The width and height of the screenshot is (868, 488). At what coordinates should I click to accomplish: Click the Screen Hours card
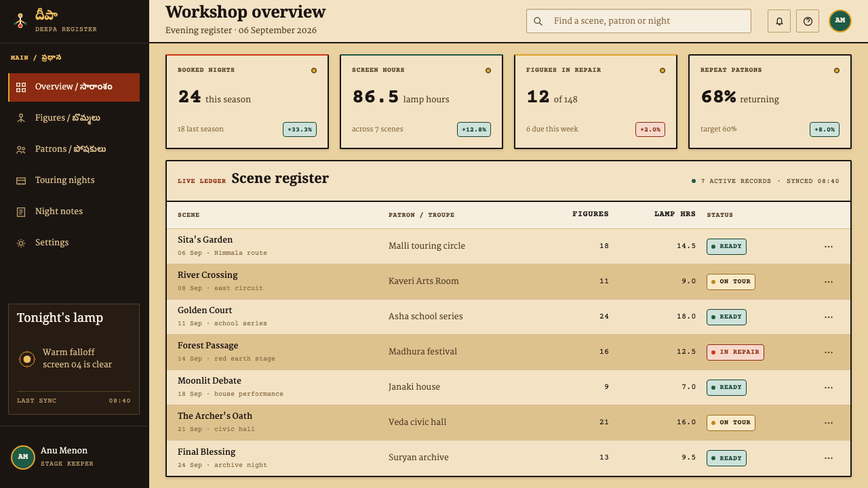[x=422, y=102]
